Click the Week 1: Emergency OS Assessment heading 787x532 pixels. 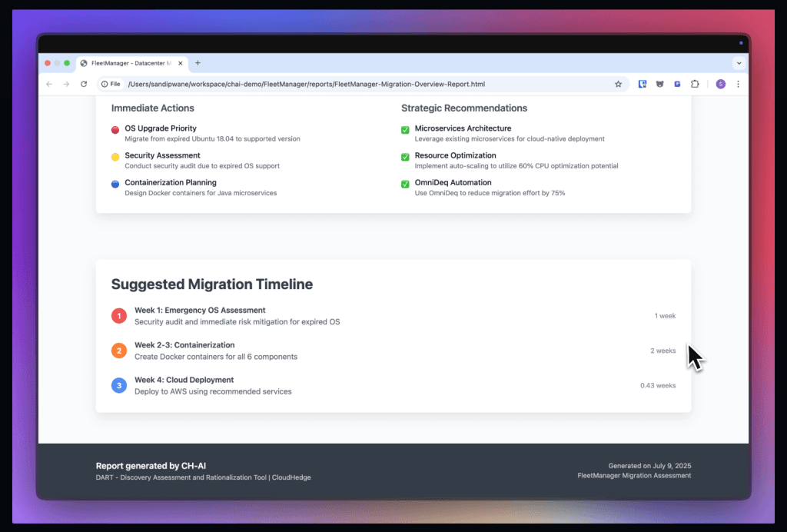[200, 310]
